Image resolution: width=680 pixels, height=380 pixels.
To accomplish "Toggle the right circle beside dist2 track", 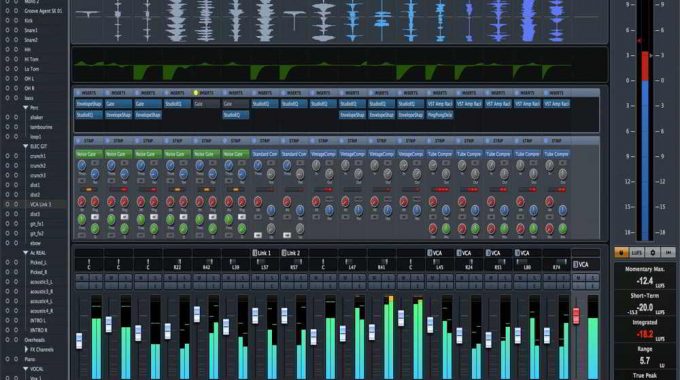I will pos(16,195).
